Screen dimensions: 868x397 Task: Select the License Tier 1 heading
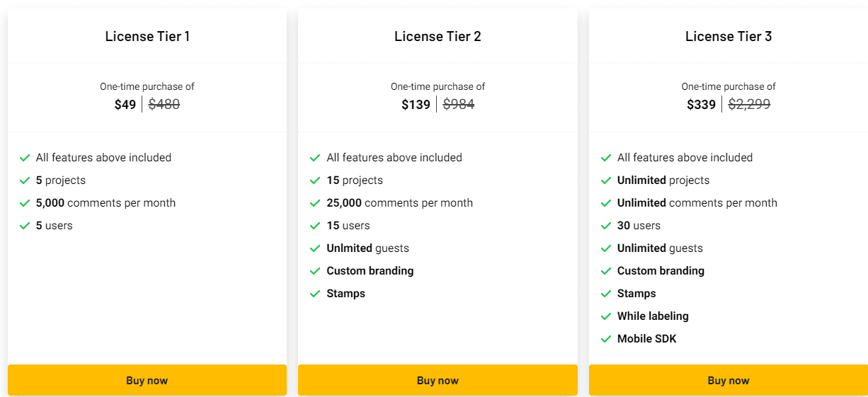[147, 36]
